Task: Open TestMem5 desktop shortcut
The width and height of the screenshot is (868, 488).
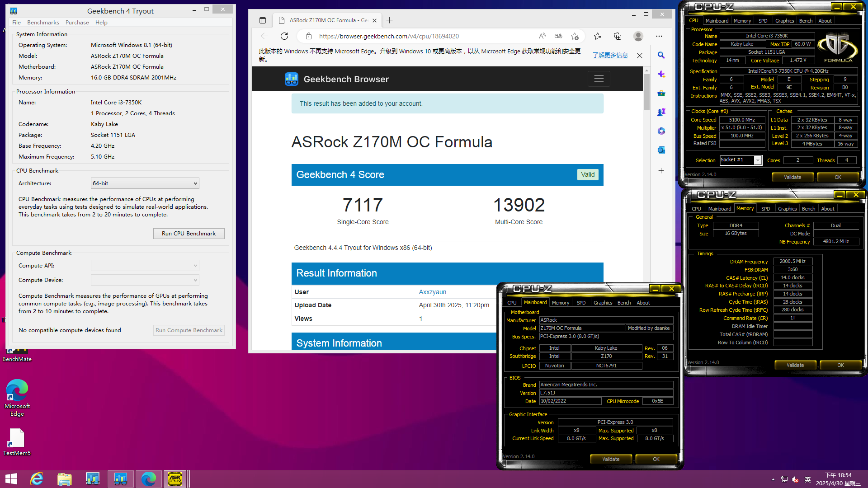Action: 17,442
